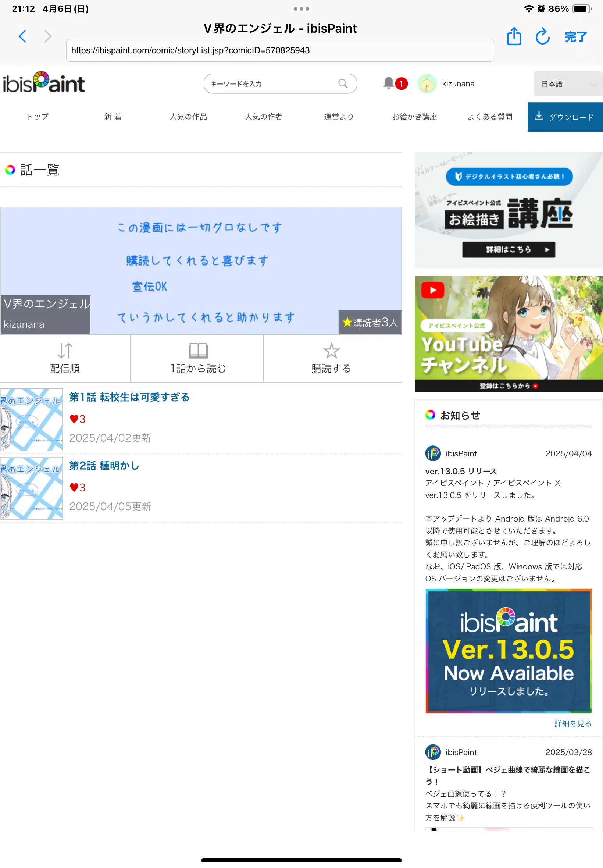Open the 第1話 thumbnail image
Viewport: 603px width, 868px height.
31,420
